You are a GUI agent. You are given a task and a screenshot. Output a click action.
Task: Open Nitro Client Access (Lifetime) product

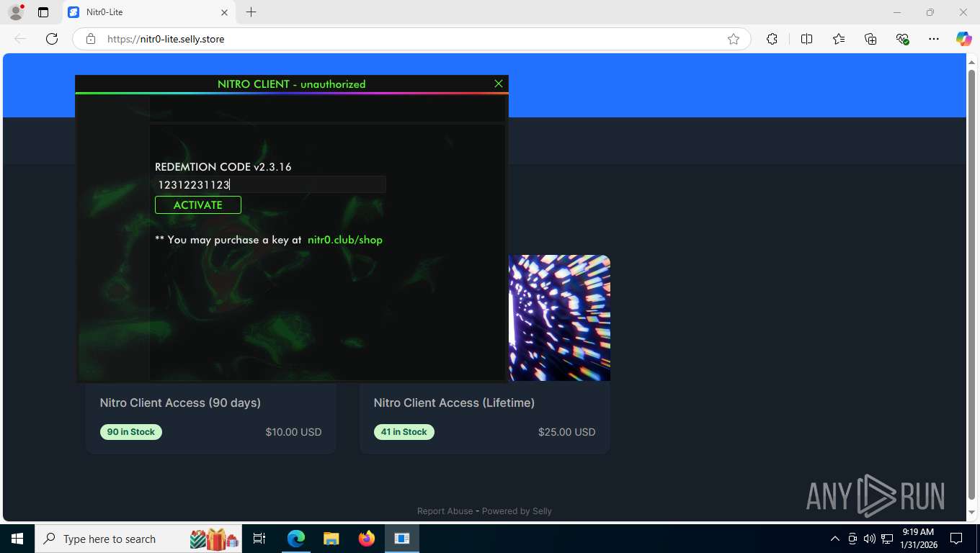pos(454,403)
